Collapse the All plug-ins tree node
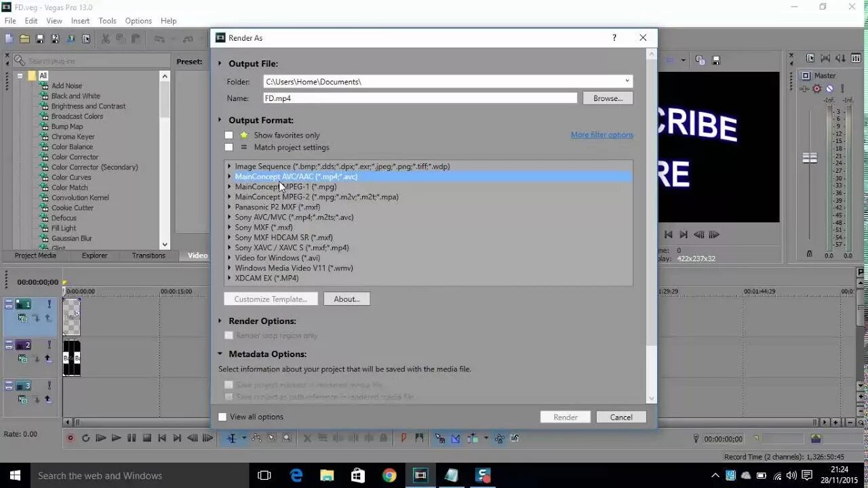 click(x=20, y=76)
